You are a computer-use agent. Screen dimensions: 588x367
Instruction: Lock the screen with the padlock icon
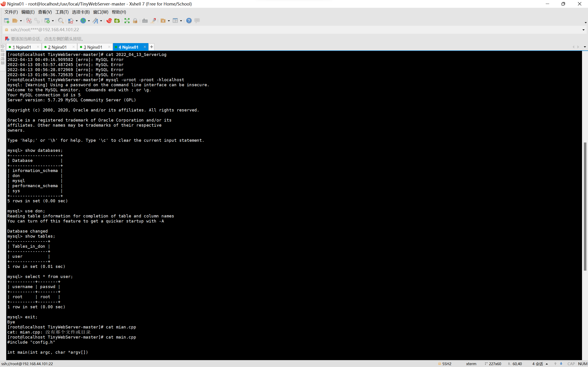click(x=135, y=21)
